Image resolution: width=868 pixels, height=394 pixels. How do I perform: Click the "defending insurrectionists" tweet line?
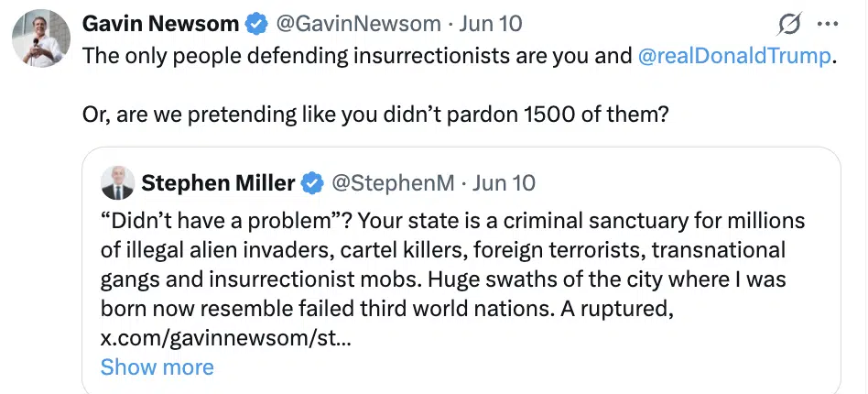coord(458,56)
